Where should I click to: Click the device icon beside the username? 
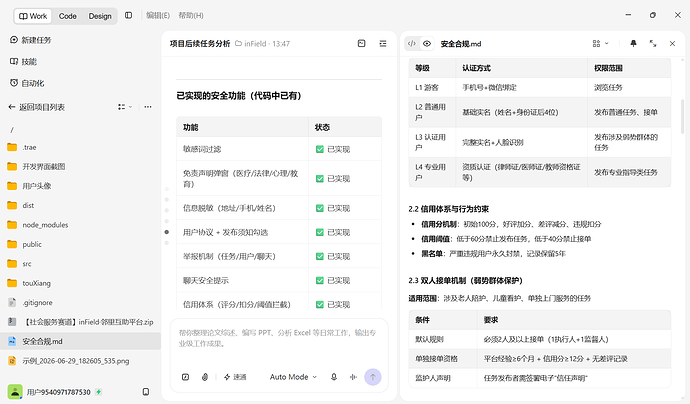click(x=146, y=392)
